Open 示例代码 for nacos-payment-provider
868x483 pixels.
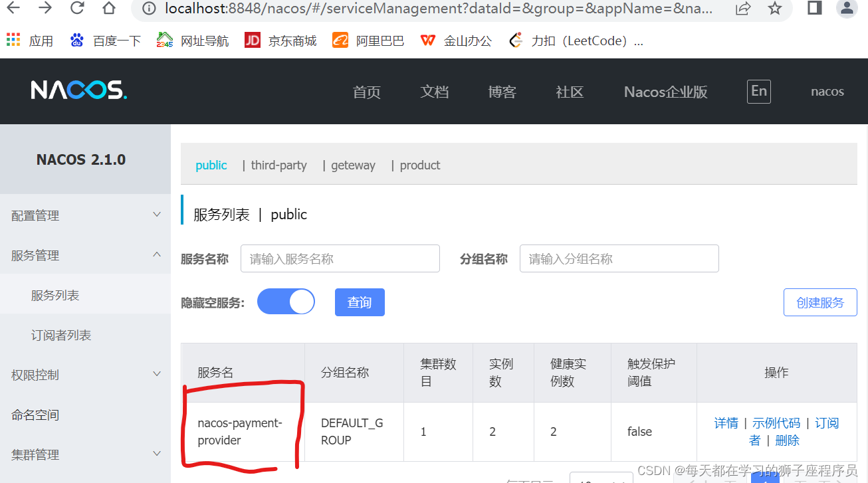[776, 423]
